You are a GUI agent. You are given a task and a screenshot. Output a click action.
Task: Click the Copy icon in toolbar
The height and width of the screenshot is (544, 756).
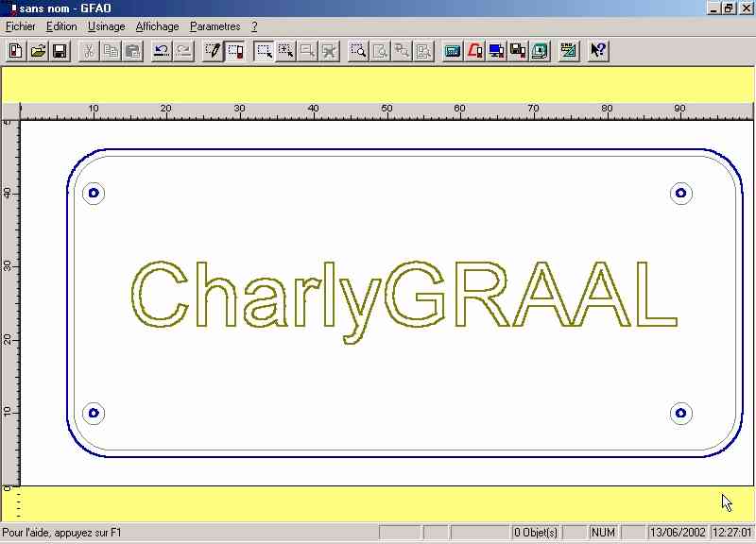point(111,51)
